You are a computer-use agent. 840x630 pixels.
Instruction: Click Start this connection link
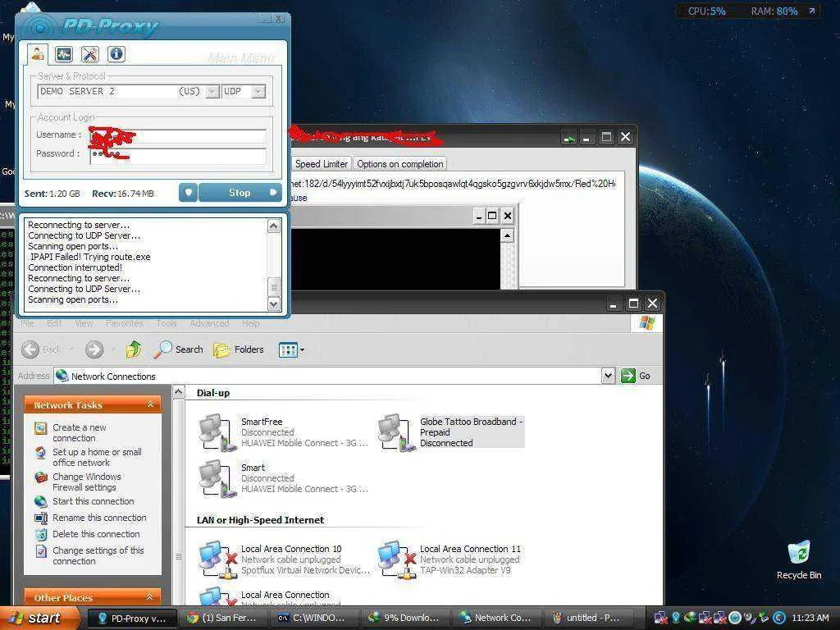pyautogui.click(x=94, y=501)
